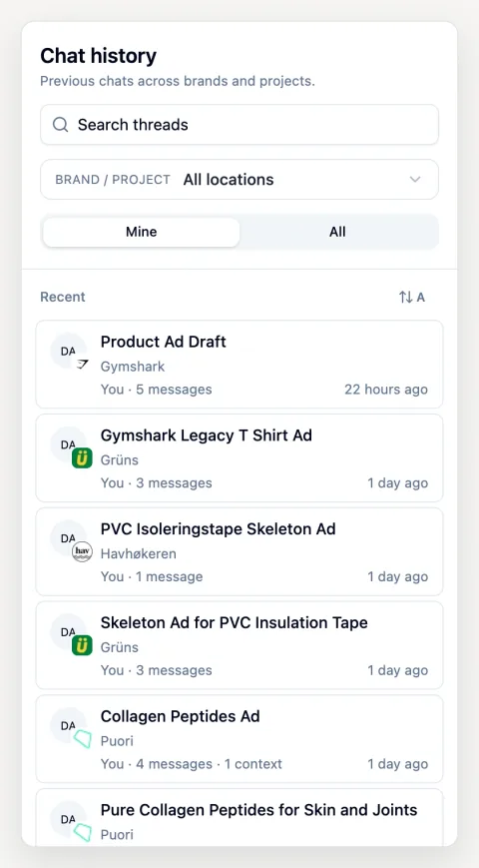Click the chevron arrow in the locations selector

415,180
